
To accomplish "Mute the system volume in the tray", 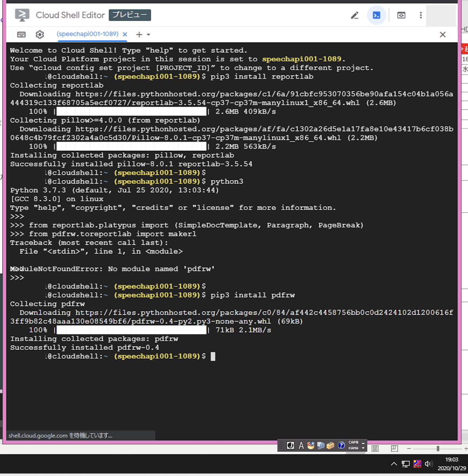I will (429, 464).
